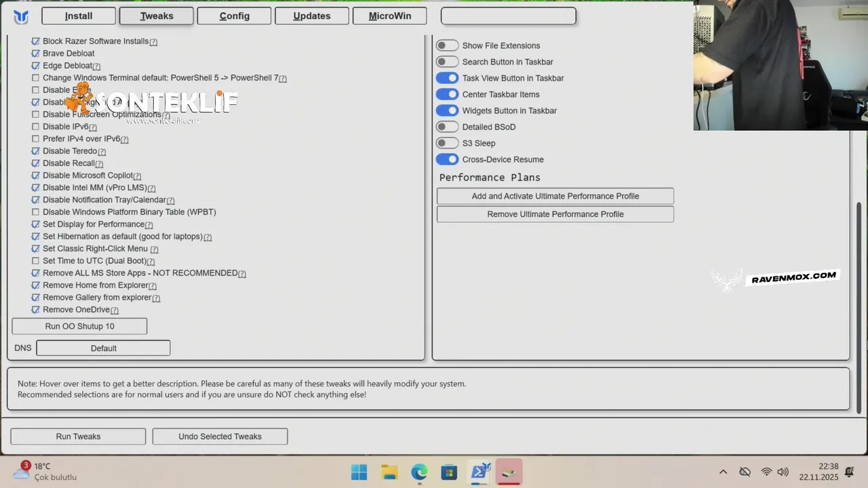Open the MicroWin tab
Image resolution: width=868 pixels, height=488 pixels.
pos(390,16)
